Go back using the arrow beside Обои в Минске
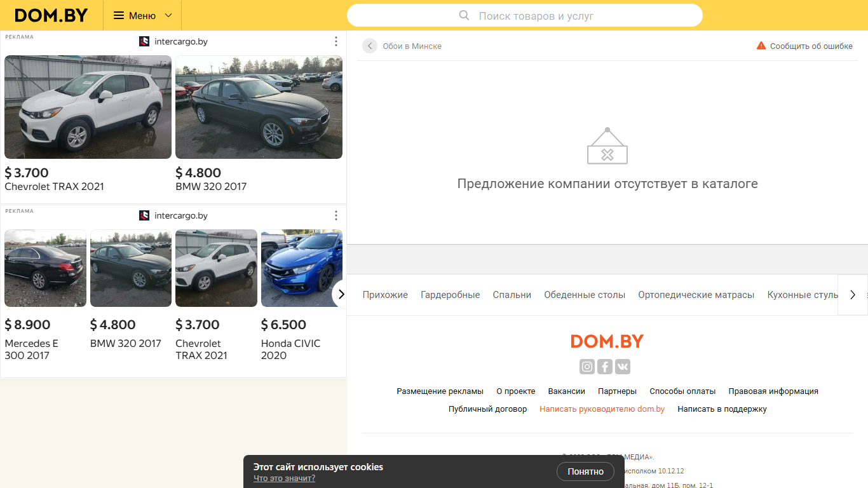The image size is (868, 488). coord(370,46)
